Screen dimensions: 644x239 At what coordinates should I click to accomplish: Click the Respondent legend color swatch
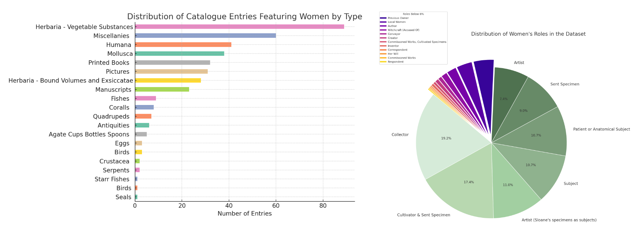pos(383,62)
